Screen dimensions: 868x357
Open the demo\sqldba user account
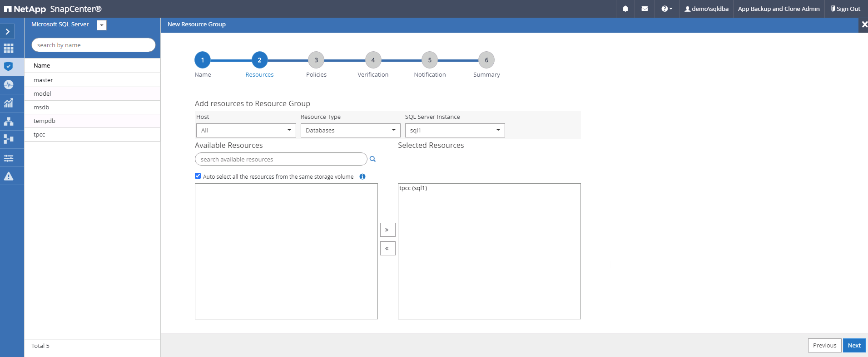pos(706,9)
